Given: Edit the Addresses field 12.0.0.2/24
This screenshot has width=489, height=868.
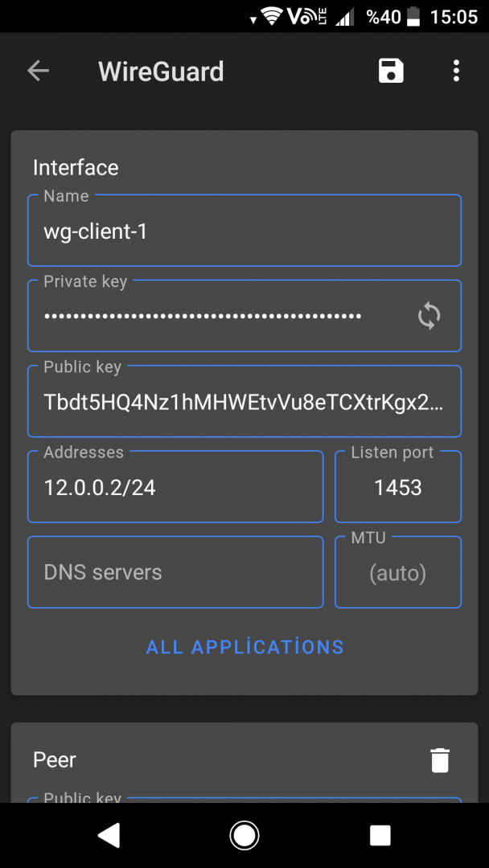Looking at the screenshot, I should pos(175,486).
